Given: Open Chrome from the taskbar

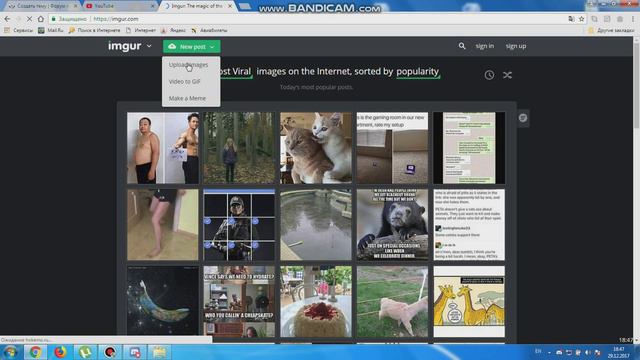Looking at the screenshot, I should click(x=35, y=352).
